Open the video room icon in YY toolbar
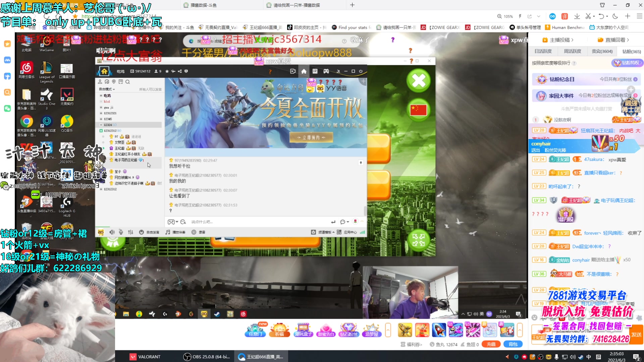Image resolution: width=644 pixels, height=362 pixels. click(x=293, y=71)
